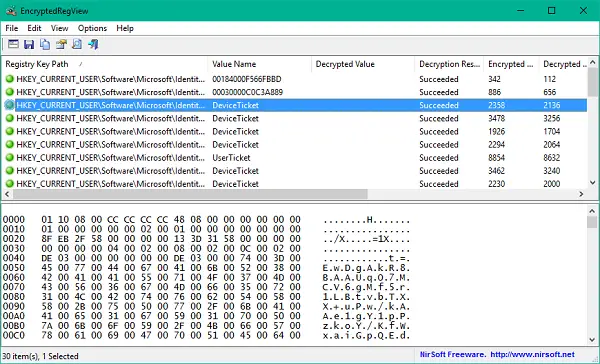
Task: Open the Help menu
Action: (125, 28)
